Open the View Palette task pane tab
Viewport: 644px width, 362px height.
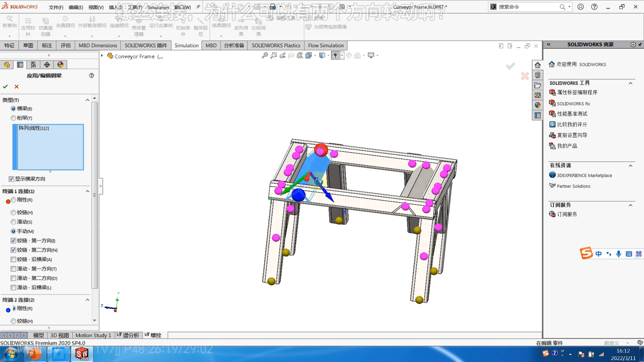point(537,95)
